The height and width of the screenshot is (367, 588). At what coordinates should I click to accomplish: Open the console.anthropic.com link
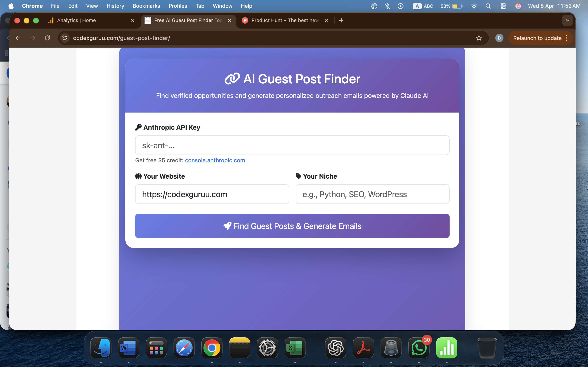coord(215,160)
